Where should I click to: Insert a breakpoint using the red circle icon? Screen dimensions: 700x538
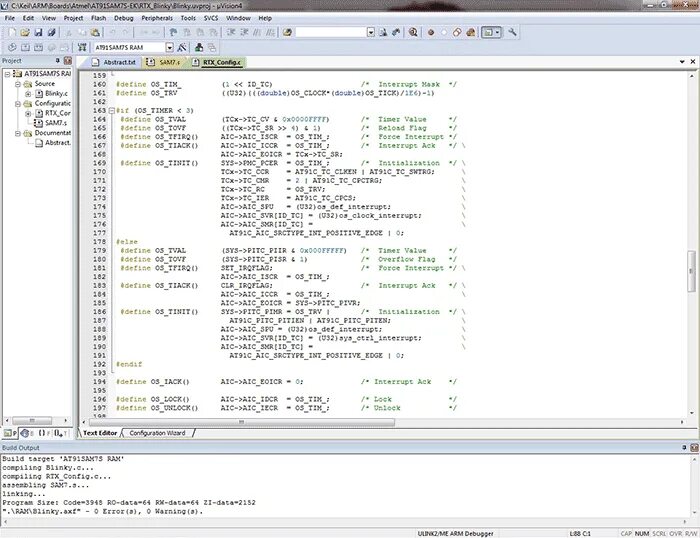pos(431,33)
